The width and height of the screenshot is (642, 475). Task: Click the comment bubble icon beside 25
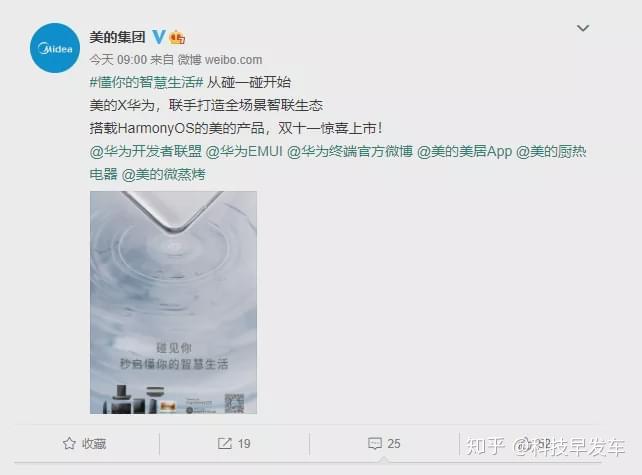click(375, 443)
